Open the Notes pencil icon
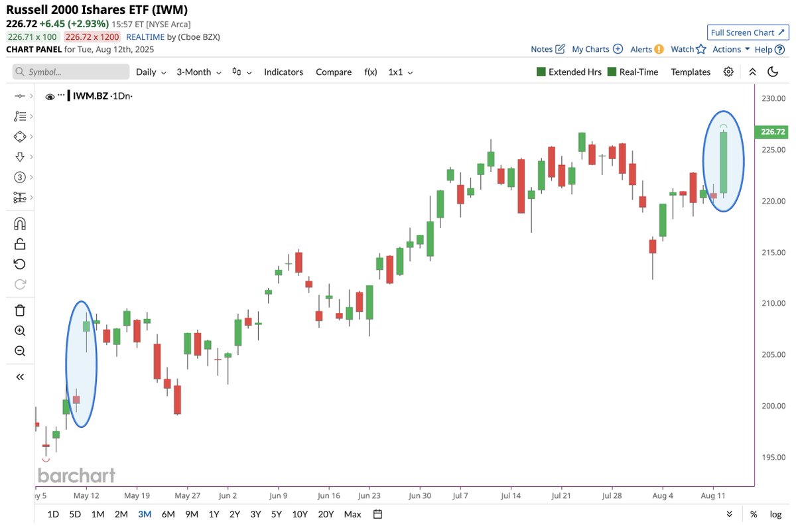The height and width of the screenshot is (532, 796). coord(560,49)
